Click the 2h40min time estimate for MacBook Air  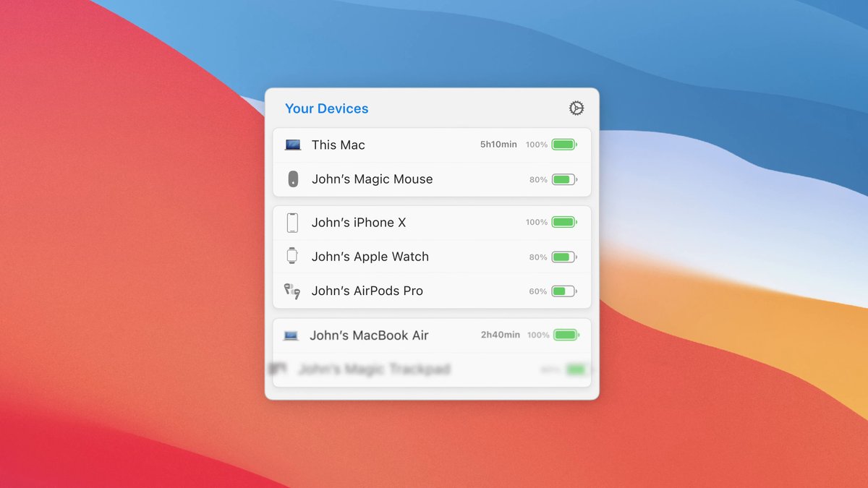click(x=499, y=335)
